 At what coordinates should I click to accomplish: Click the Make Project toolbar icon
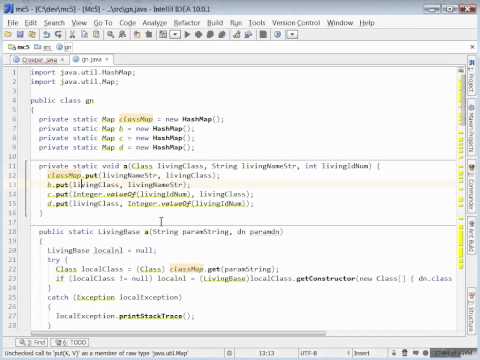coord(163,34)
